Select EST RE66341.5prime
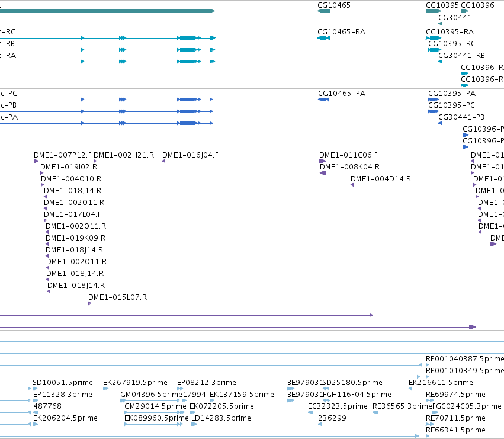The height and width of the screenshot is (439, 504). 455,430
